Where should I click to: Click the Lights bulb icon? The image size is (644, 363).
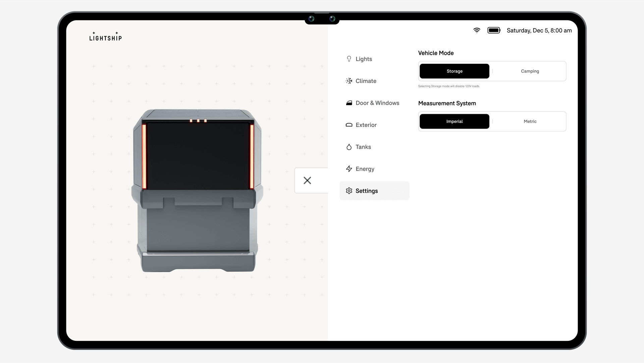click(x=349, y=59)
